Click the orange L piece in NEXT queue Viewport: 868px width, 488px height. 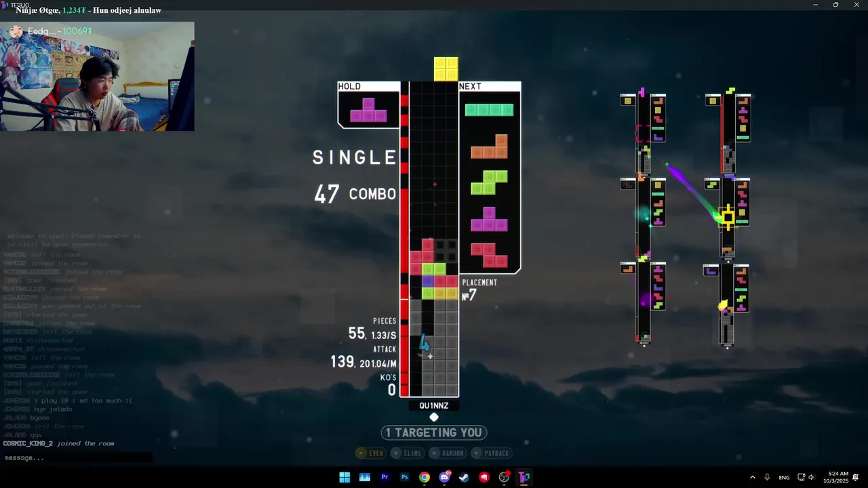click(x=490, y=146)
